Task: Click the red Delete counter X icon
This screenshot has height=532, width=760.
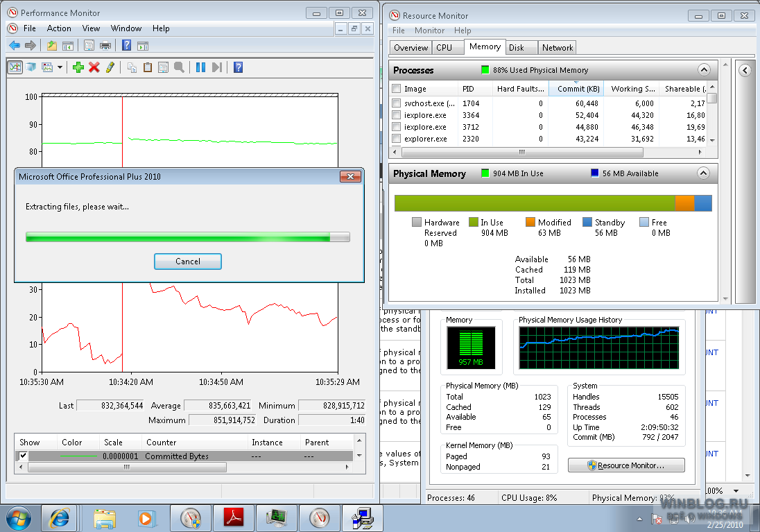Action: tap(94, 67)
